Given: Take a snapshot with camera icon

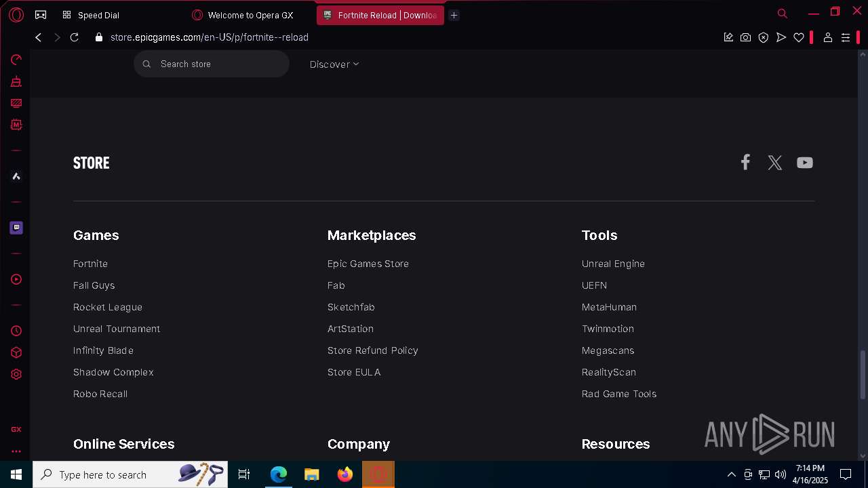Looking at the screenshot, I should click(746, 37).
